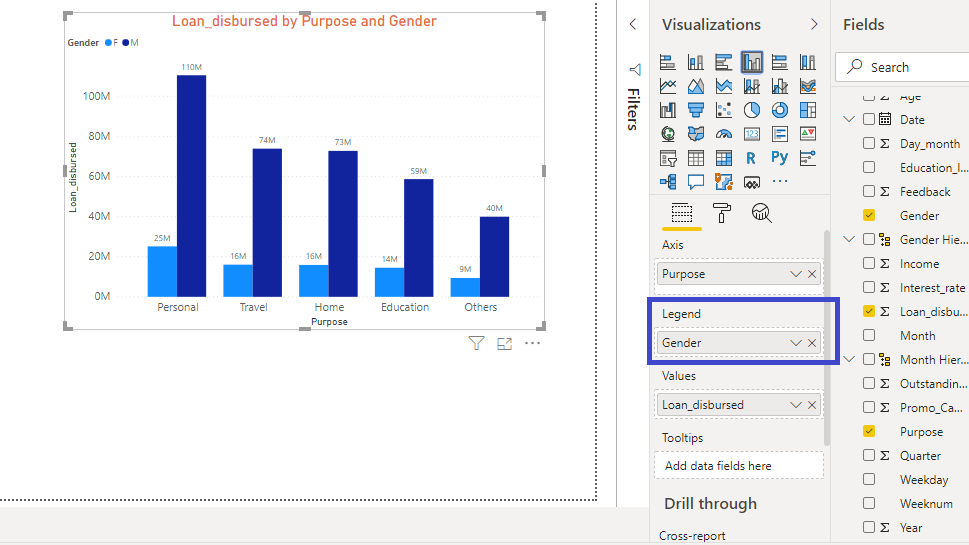
Task: Open more options ellipsis below chart
Action: (532, 344)
